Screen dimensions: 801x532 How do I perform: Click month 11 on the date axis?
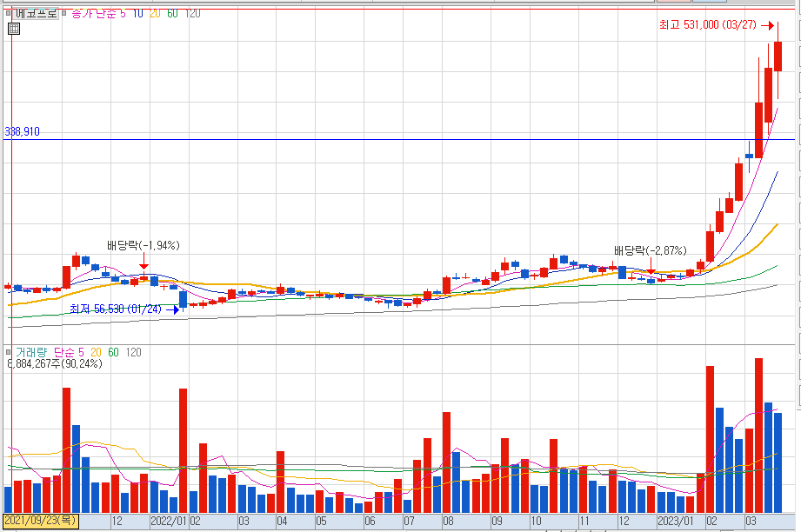pyautogui.click(x=584, y=522)
